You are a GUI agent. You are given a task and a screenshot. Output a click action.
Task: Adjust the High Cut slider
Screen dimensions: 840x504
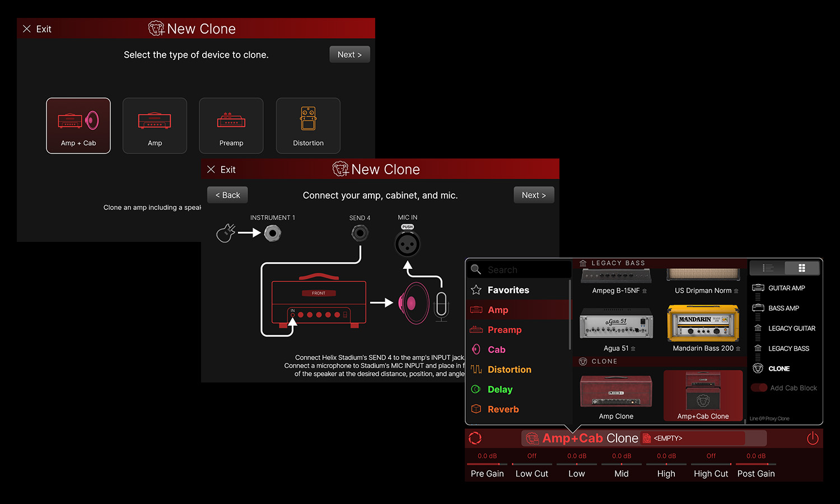pos(711,464)
